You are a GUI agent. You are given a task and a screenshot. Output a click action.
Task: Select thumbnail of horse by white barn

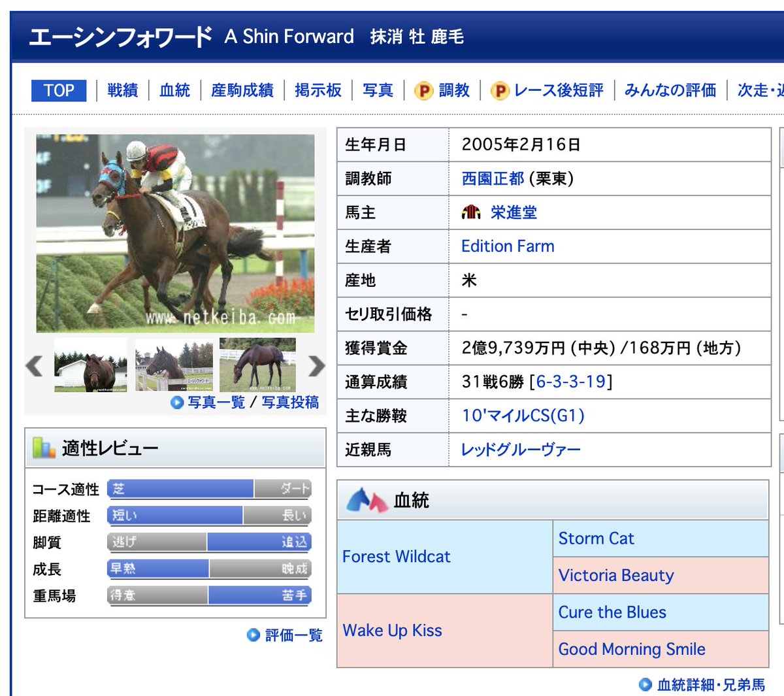pos(91,365)
